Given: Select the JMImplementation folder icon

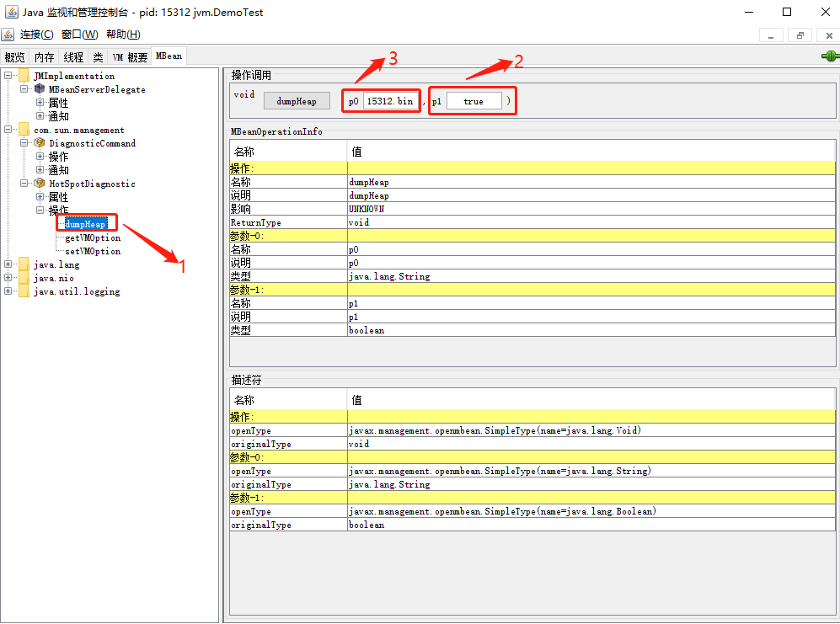Looking at the screenshot, I should coord(24,76).
